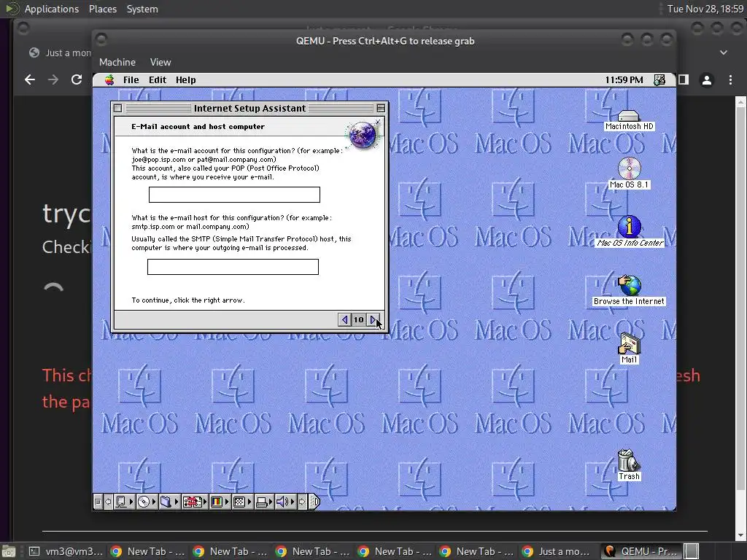Screen dimensions: 747x560
Task: Open the Location Manager control strip module
Action: pos(194,502)
